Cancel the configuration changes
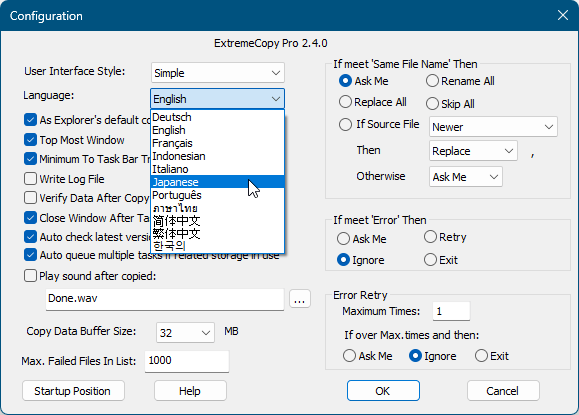Viewport: 579px width, 415px height. 503,391
